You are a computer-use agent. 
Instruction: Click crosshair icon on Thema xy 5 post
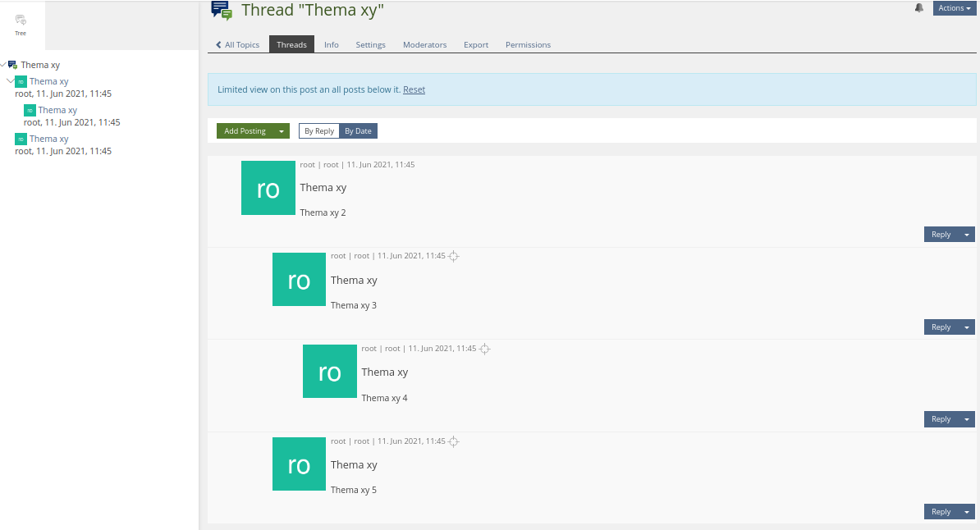tap(454, 441)
